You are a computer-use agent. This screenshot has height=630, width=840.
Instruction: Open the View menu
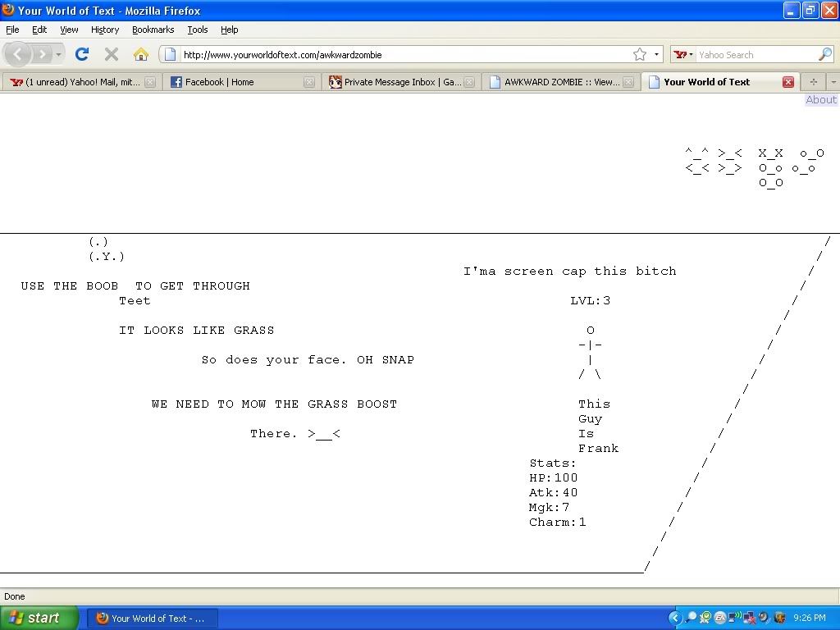coord(69,30)
